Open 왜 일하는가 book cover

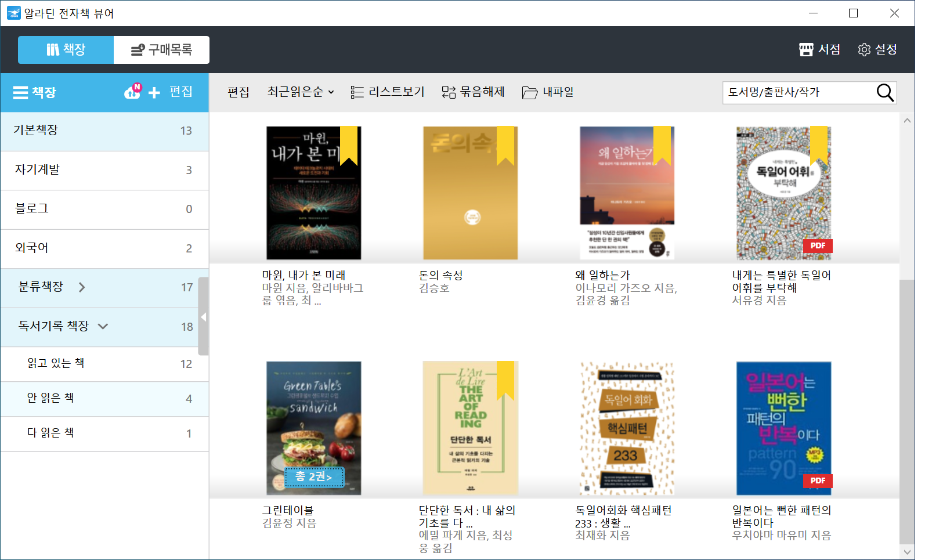point(627,193)
